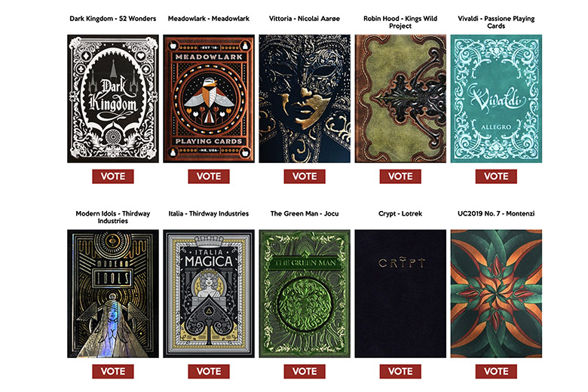Vote for The Green Man deck
588x392 pixels.
(305, 372)
